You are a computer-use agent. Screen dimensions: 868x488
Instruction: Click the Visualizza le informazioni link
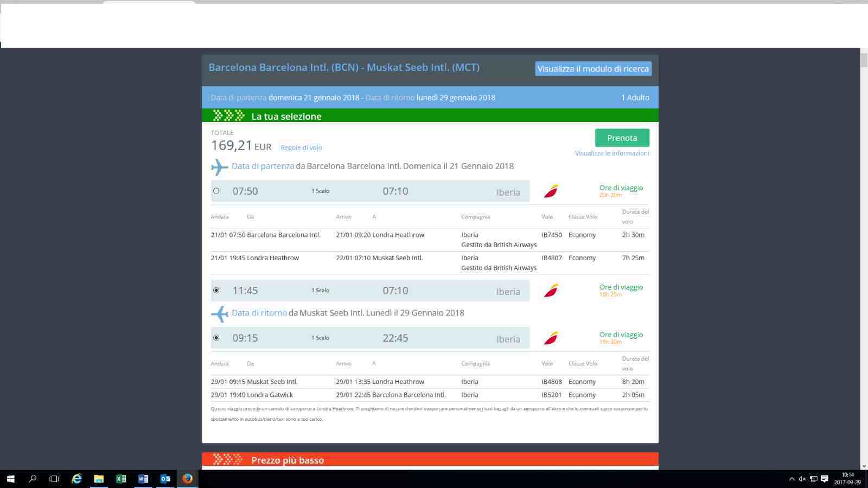(612, 153)
